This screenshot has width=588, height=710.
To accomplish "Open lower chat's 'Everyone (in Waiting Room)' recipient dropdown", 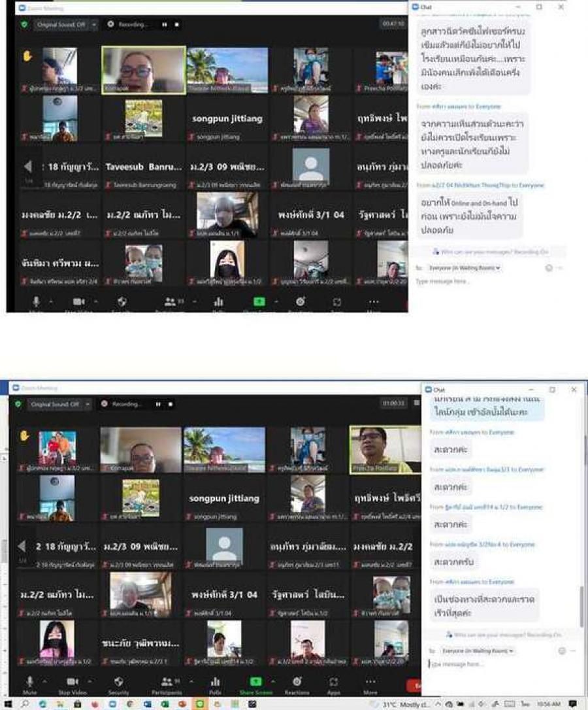I will click(x=478, y=651).
